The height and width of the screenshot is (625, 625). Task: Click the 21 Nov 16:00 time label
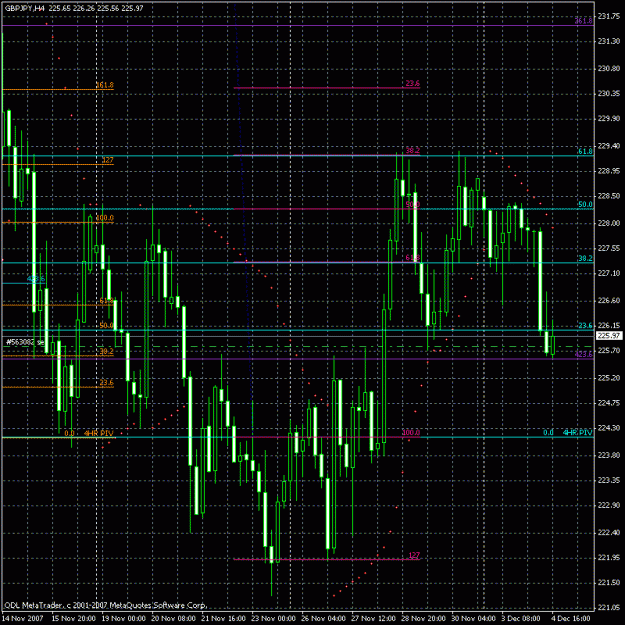pos(224,619)
